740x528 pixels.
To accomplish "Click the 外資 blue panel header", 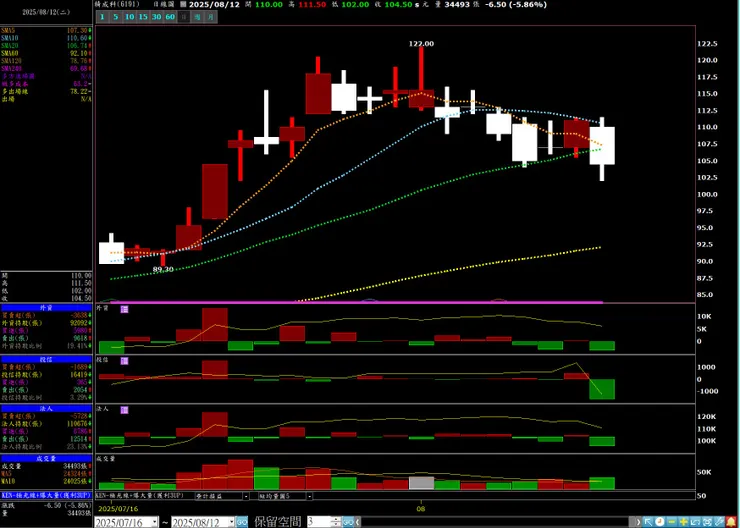I will [46, 308].
